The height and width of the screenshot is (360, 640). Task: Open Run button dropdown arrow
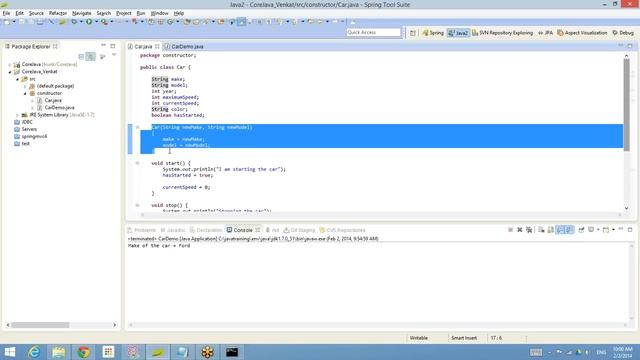click(x=96, y=22)
